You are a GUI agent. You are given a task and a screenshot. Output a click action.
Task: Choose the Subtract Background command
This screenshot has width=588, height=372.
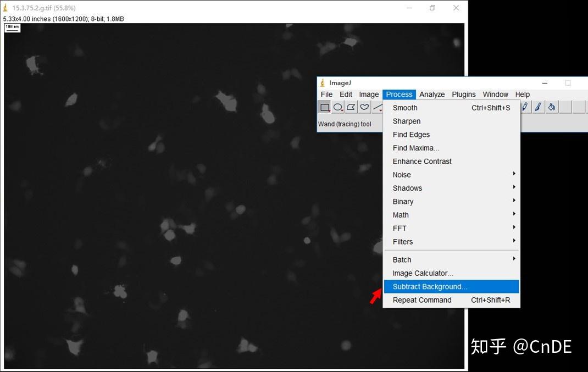(x=429, y=286)
